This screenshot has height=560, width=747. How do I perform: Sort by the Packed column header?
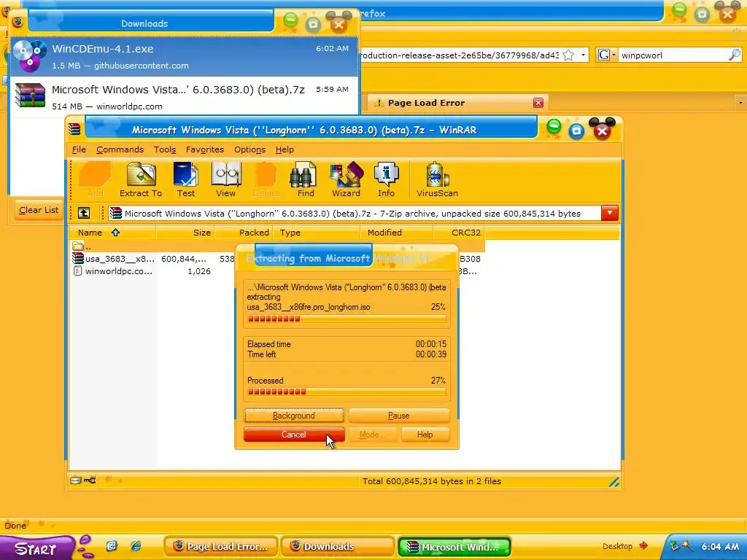click(243, 233)
